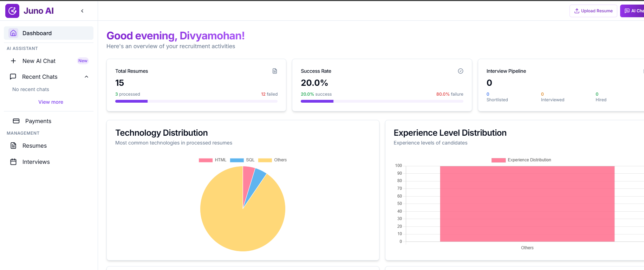This screenshot has height=270, width=644.
Task: Click the Total Resumes progress bar
Action: click(196, 101)
